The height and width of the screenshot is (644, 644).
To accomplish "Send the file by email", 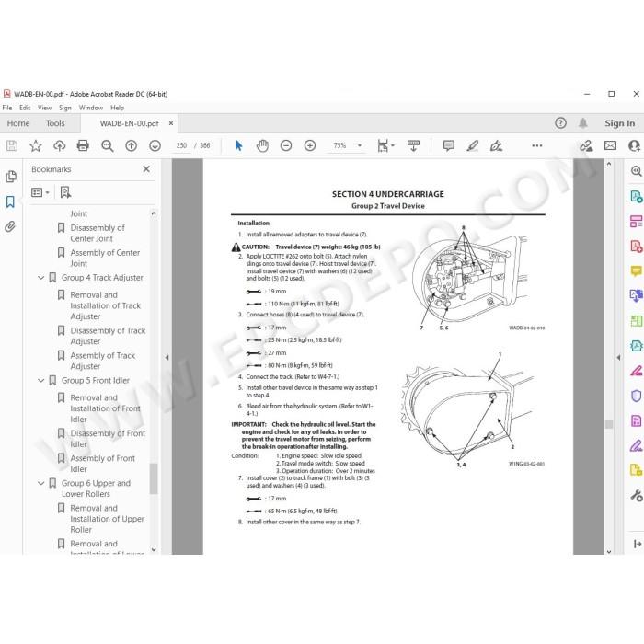I will (610, 145).
